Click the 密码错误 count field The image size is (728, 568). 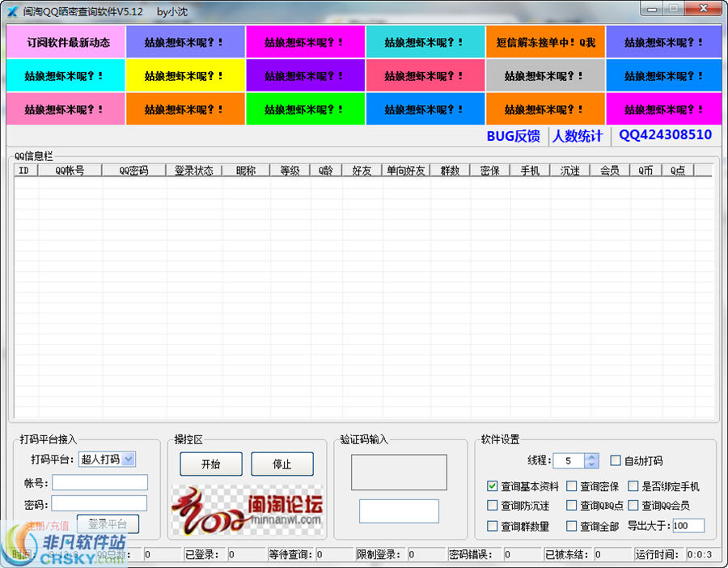(x=523, y=554)
